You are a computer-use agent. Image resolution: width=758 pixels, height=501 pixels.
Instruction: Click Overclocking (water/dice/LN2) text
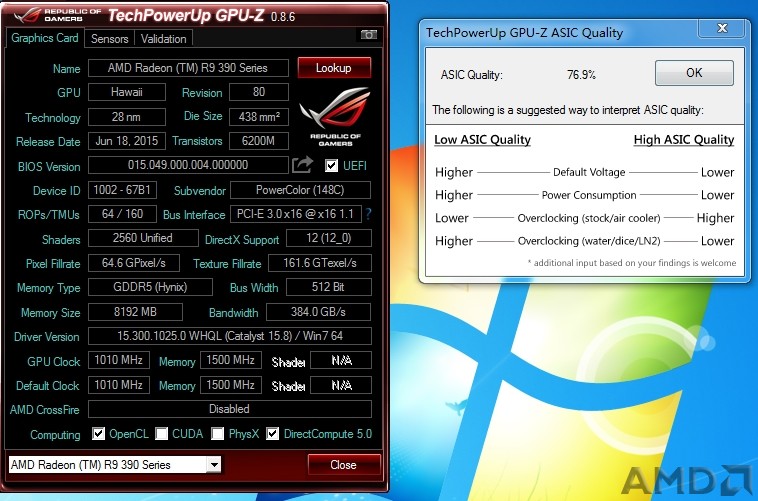pyautogui.click(x=589, y=241)
